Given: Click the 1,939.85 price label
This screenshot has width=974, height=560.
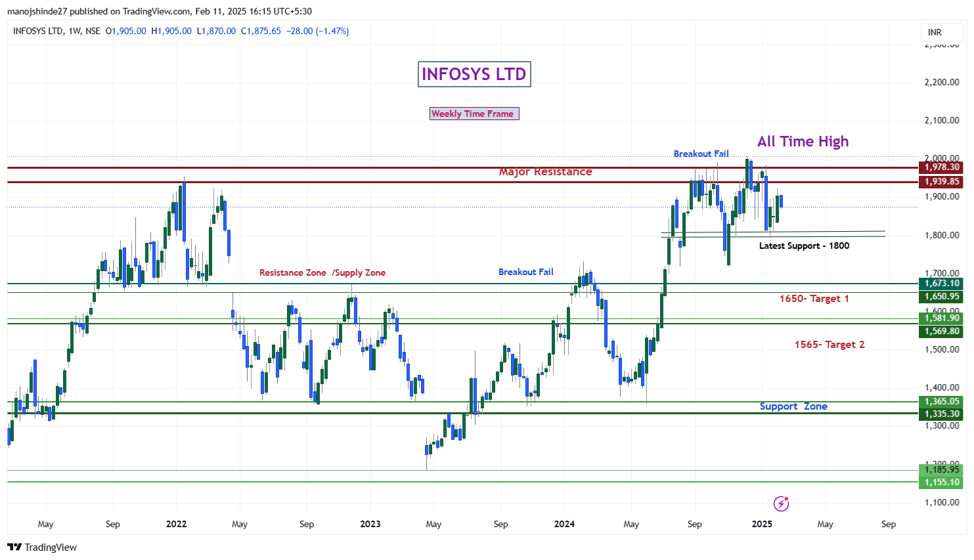Looking at the screenshot, I should (x=942, y=182).
